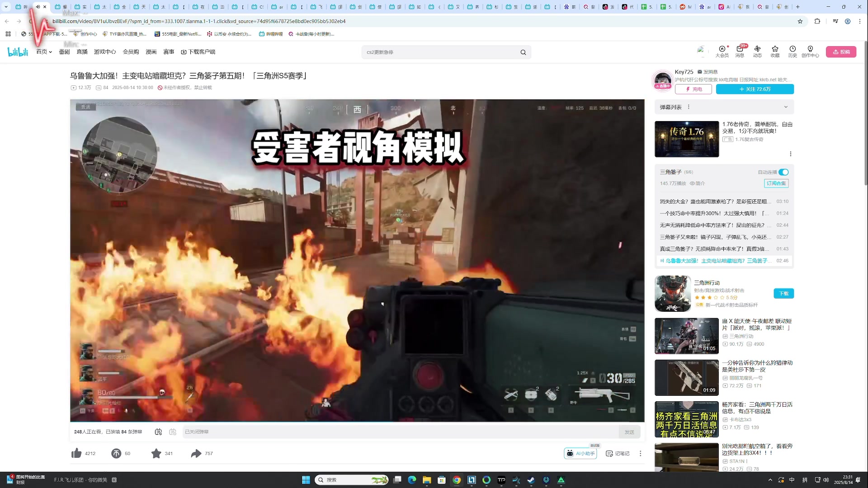Click the 投稿 upload button

(841, 52)
